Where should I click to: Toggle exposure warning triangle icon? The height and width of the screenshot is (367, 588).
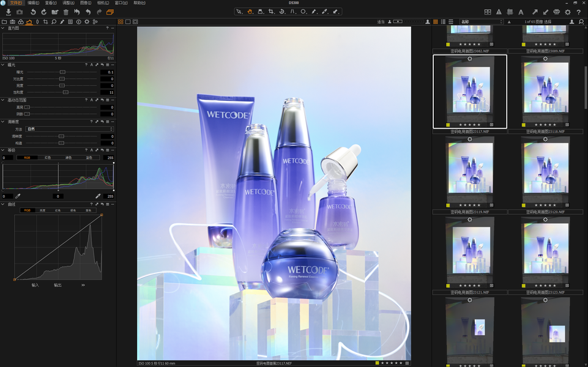click(x=499, y=12)
